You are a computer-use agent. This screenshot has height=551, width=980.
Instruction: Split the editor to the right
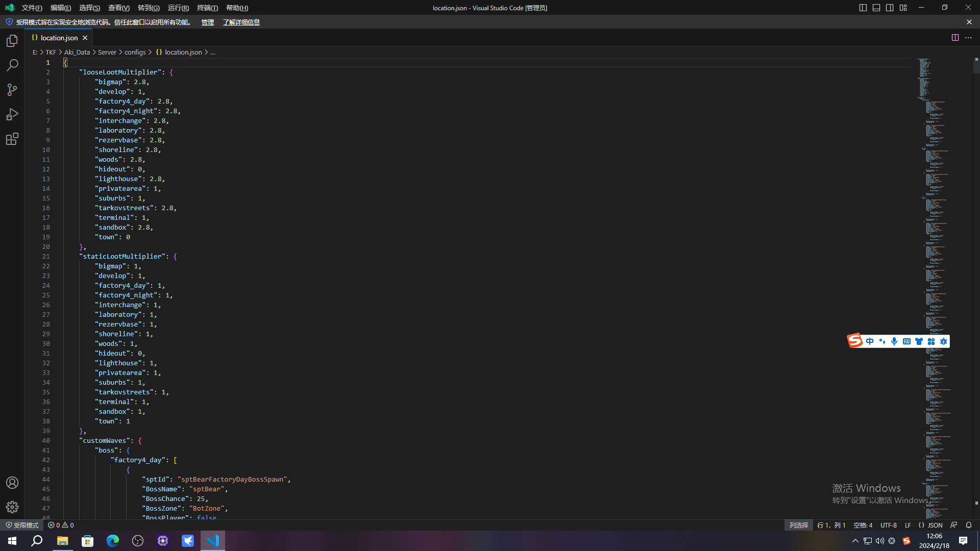coord(955,38)
